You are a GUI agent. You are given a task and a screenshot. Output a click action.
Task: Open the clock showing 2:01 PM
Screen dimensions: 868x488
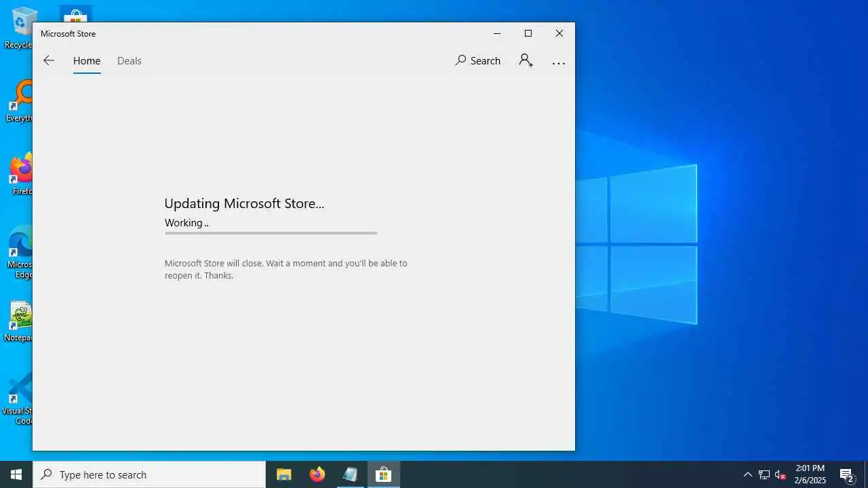(810, 474)
